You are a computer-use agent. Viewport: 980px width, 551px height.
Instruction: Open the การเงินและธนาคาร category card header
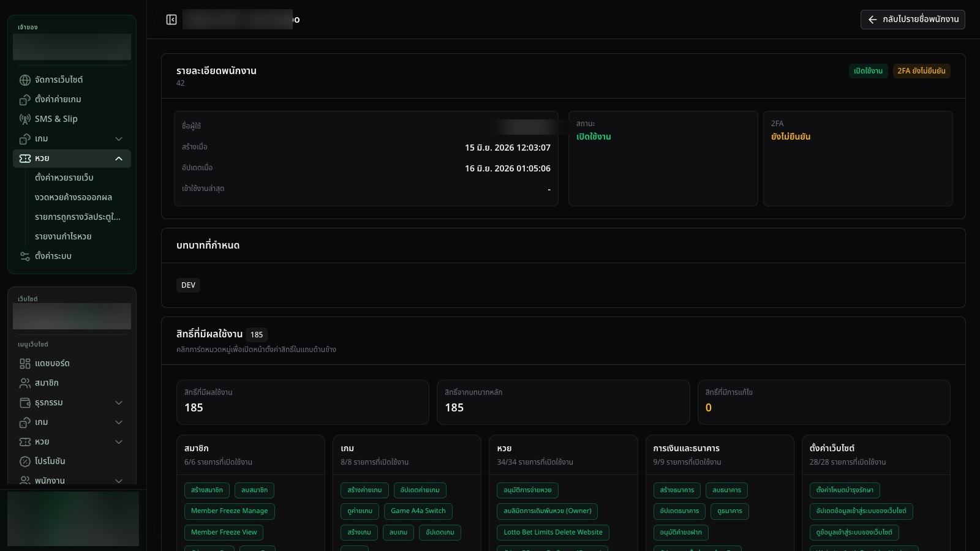coord(720,455)
